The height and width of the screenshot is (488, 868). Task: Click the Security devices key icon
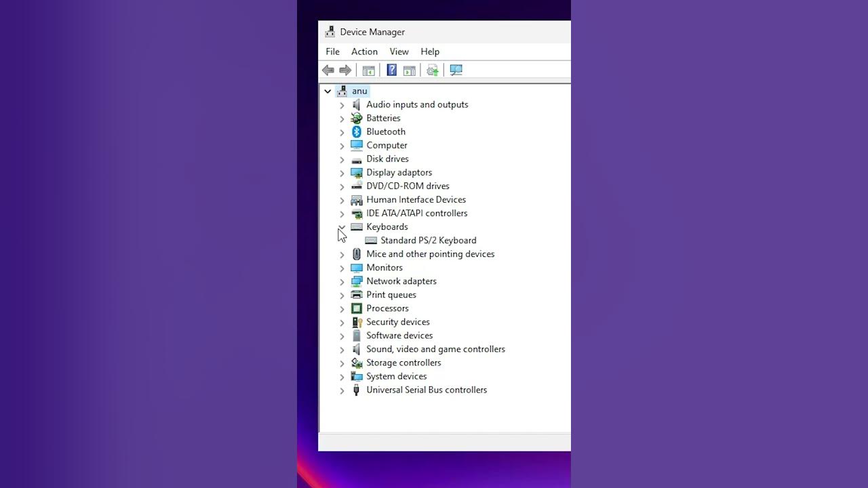(x=357, y=322)
